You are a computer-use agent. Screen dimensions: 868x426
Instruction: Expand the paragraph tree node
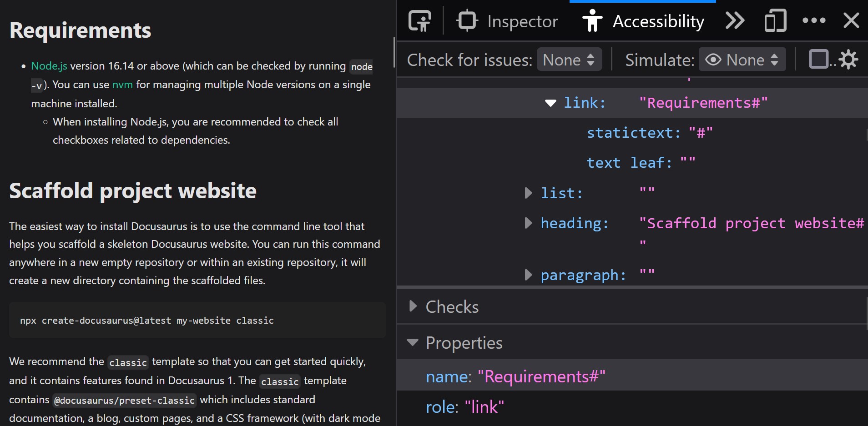[528, 275]
